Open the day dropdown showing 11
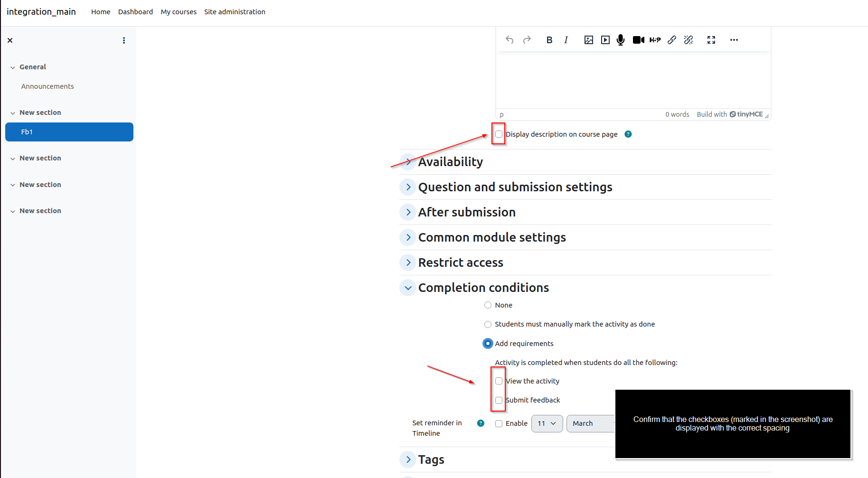Screen dimensions: 868x478 click(547, 423)
